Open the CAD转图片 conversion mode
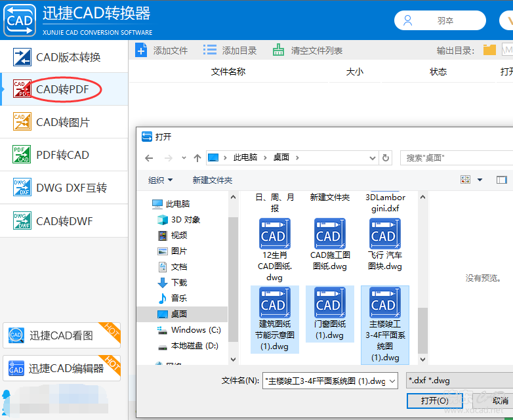This screenshot has width=513, height=420. pos(63,122)
